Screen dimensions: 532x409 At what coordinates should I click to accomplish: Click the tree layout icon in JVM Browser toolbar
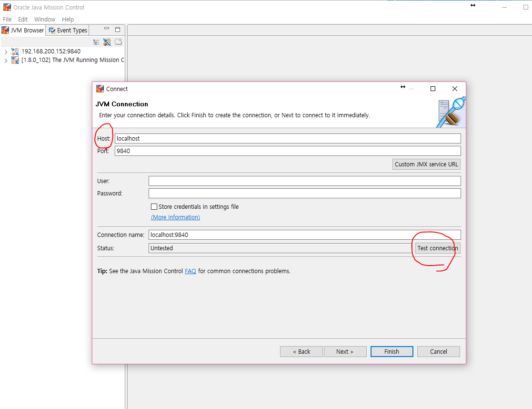pyautogui.click(x=96, y=42)
